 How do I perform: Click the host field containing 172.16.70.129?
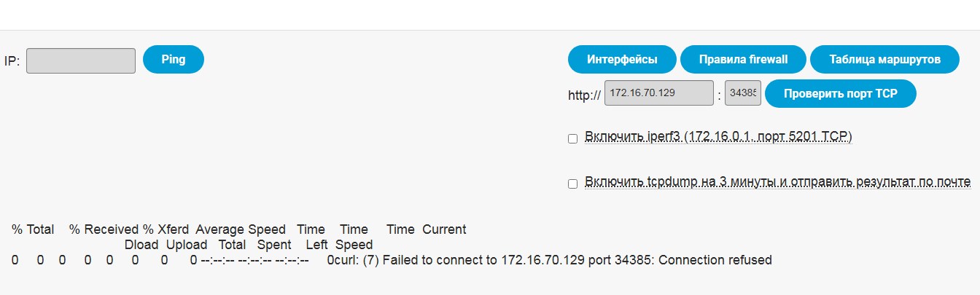[x=659, y=93]
